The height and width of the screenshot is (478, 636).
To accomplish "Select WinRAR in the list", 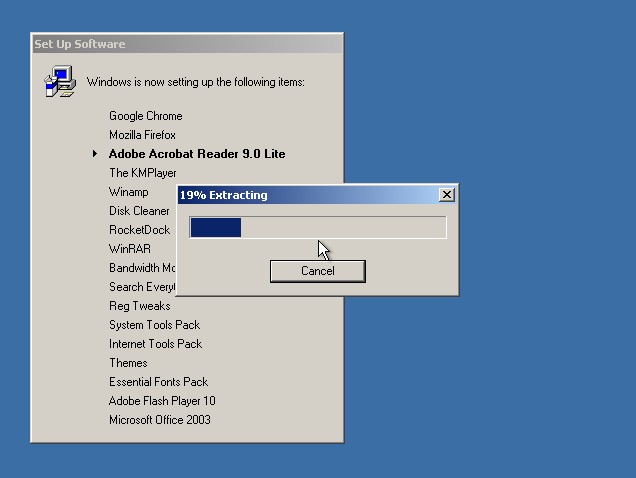I will pos(130,249).
